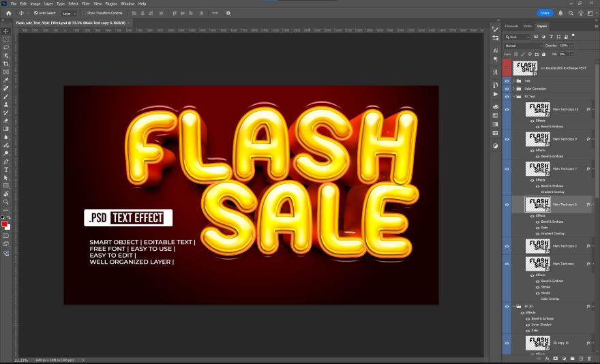Image resolution: width=600 pixels, height=364 pixels.
Task: Switch to the Channels tab
Action: coord(511,26)
